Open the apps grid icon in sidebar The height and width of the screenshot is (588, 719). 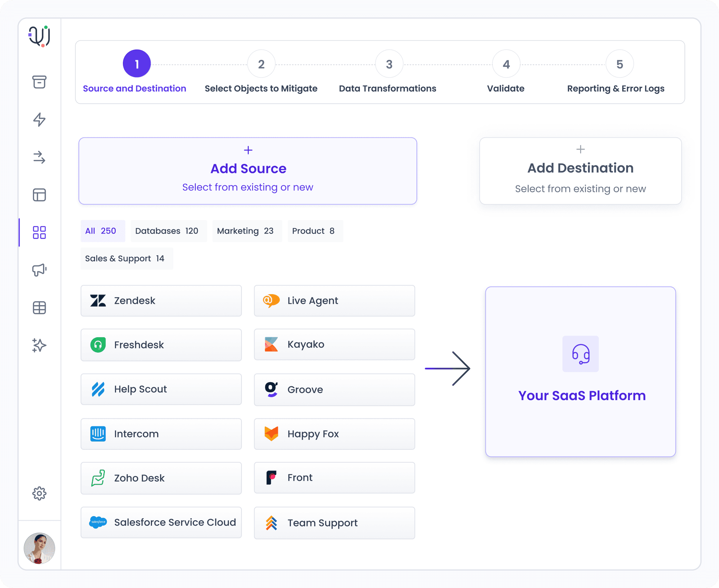(39, 233)
